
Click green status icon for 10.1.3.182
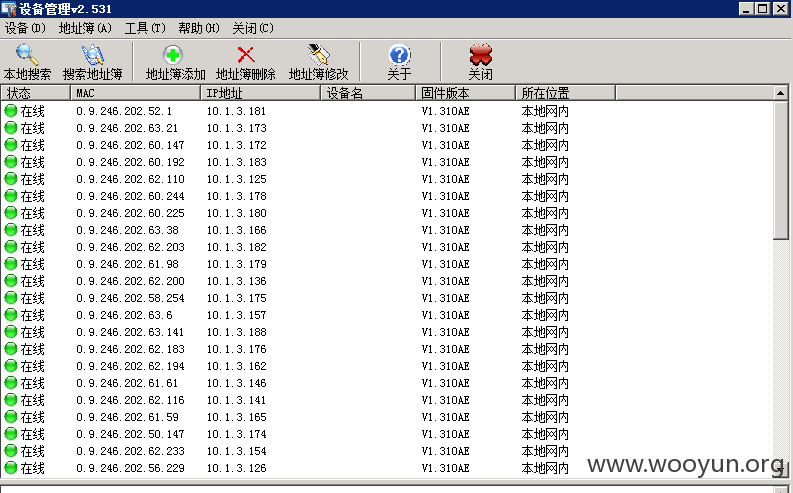(x=11, y=247)
